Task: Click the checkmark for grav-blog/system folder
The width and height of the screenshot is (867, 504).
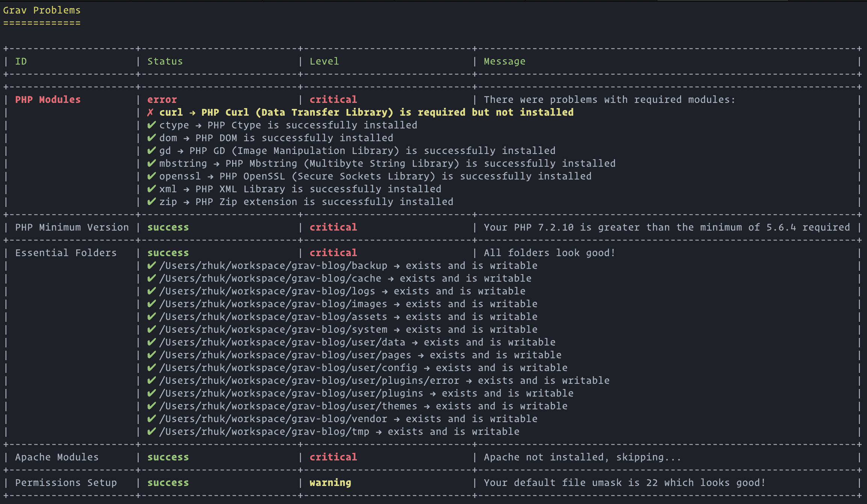Action: 151,329
